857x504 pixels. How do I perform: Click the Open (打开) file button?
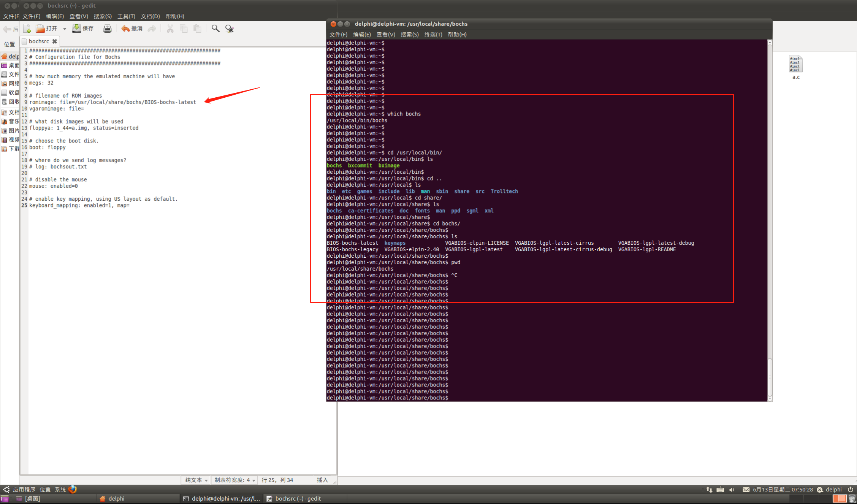46,29
